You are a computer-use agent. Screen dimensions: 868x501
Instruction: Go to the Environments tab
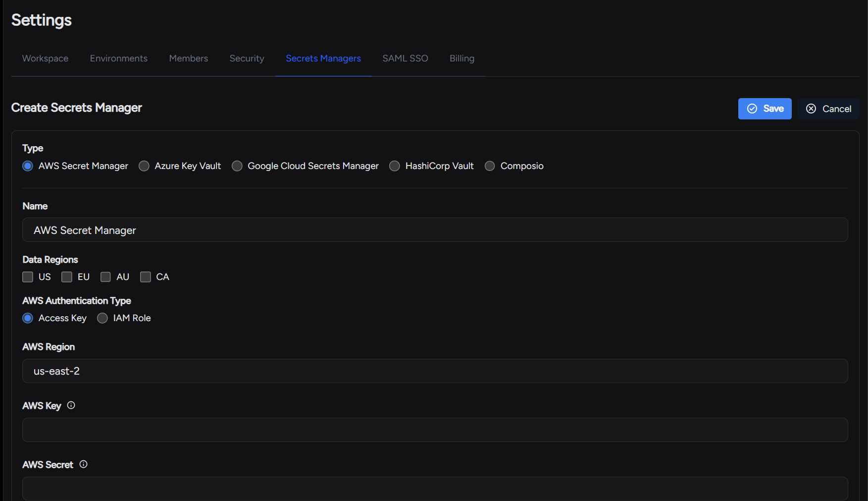pyautogui.click(x=119, y=58)
